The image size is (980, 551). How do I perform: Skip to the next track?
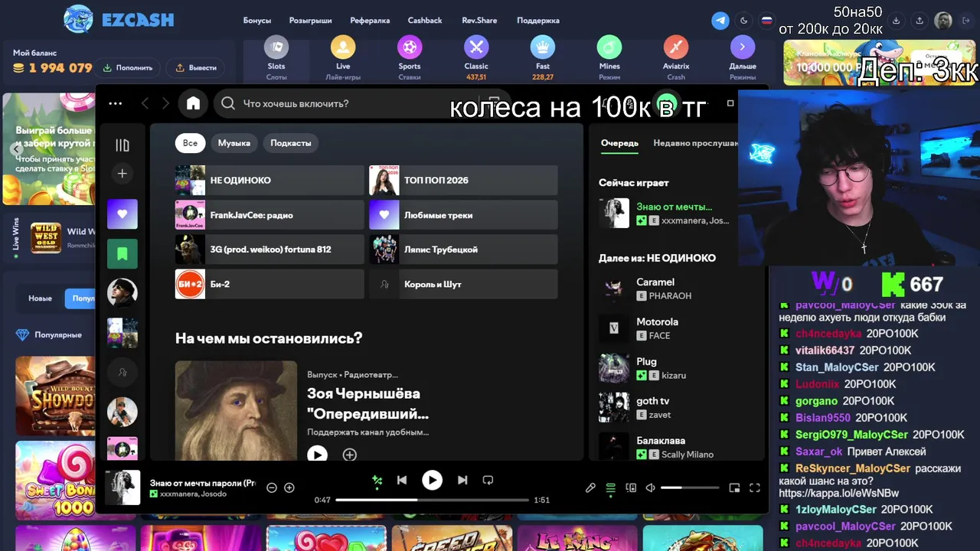[462, 481]
